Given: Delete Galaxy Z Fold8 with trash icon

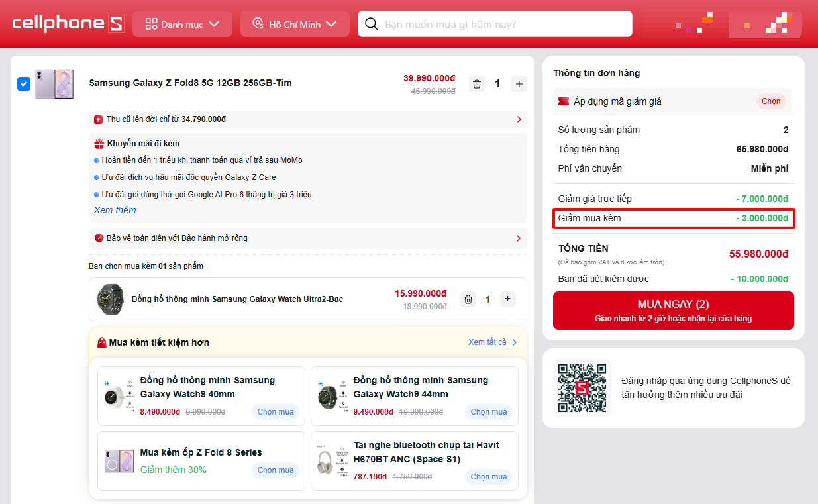Looking at the screenshot, I should click(x=477, y=84).
